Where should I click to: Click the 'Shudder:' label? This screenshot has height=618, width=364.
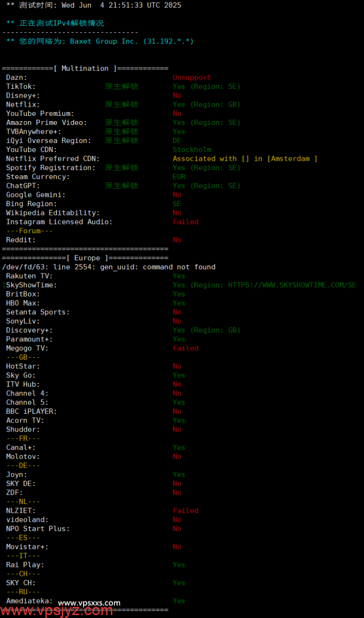tap(23, 429)
